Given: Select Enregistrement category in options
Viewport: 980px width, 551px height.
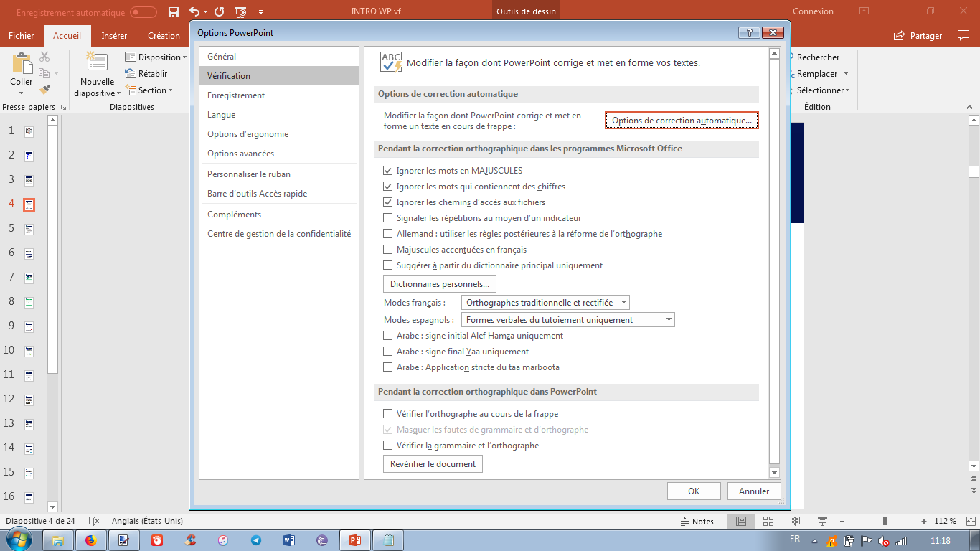Looking at the screenshot, I should (279, 95).
